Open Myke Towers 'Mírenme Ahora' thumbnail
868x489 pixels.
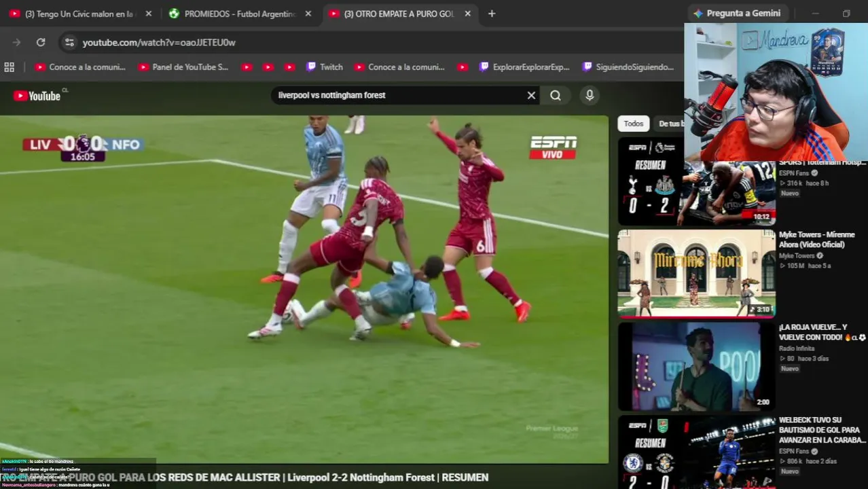tap(696, 274)
